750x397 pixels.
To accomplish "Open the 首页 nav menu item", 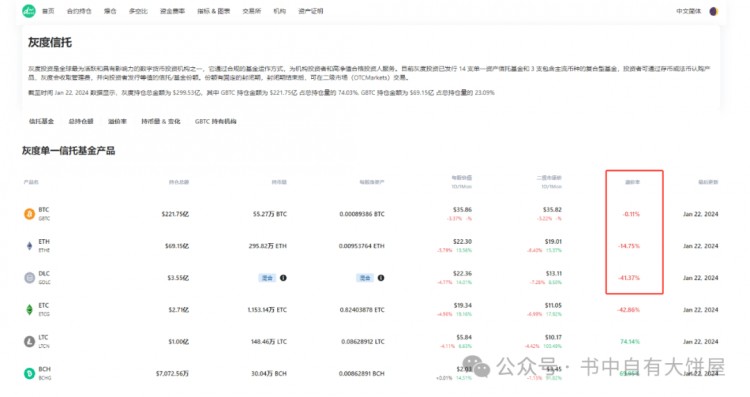I will (x=48, y=11).
